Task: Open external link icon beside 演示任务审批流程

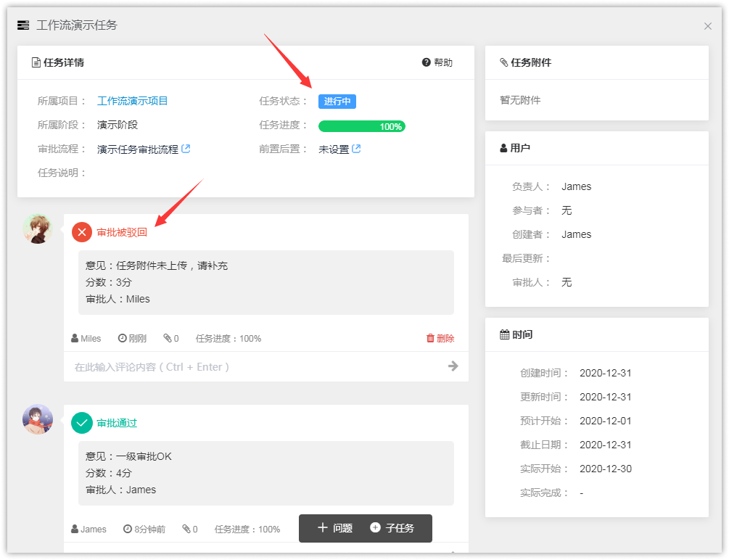Action: tap(186, 149)
